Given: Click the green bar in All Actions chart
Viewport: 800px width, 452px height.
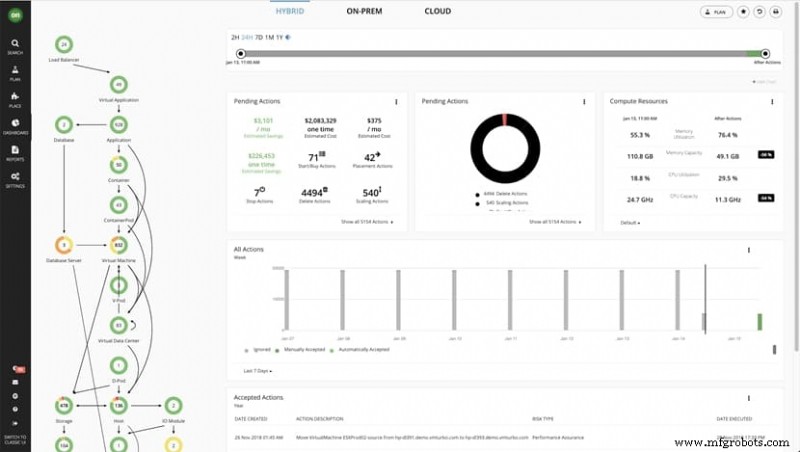Looking at the screenshot, I should (x=760, y=322).
